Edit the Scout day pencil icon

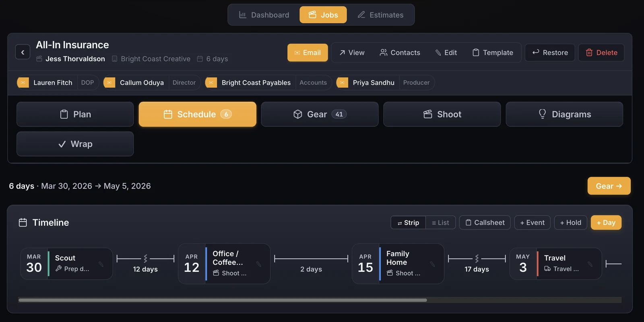point(101,264)
